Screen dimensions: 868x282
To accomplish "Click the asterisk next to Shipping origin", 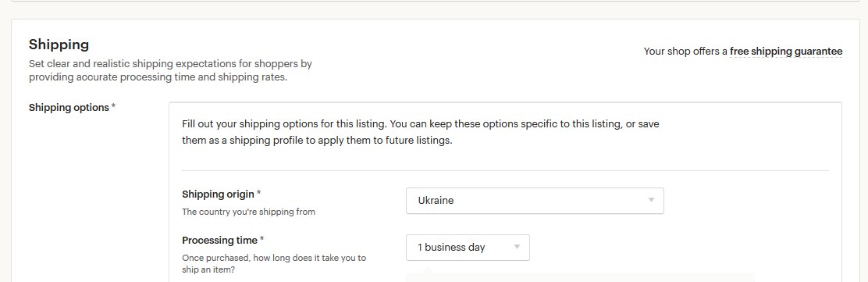I will click(258, 194).
